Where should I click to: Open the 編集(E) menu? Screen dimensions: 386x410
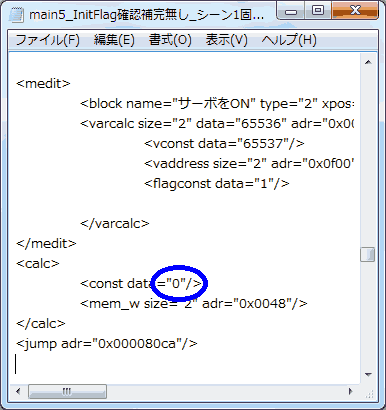tap(114, 40)
